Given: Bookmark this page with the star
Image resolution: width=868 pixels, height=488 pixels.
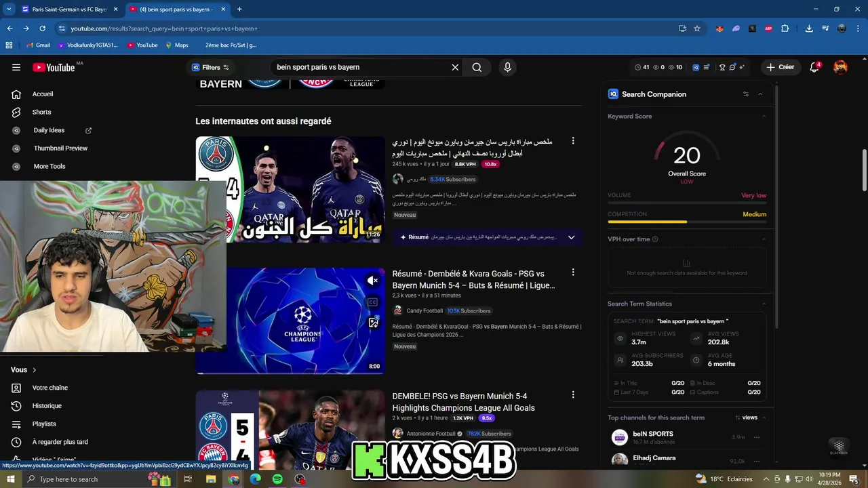Looking at the screenshot, I should (697, 28).
